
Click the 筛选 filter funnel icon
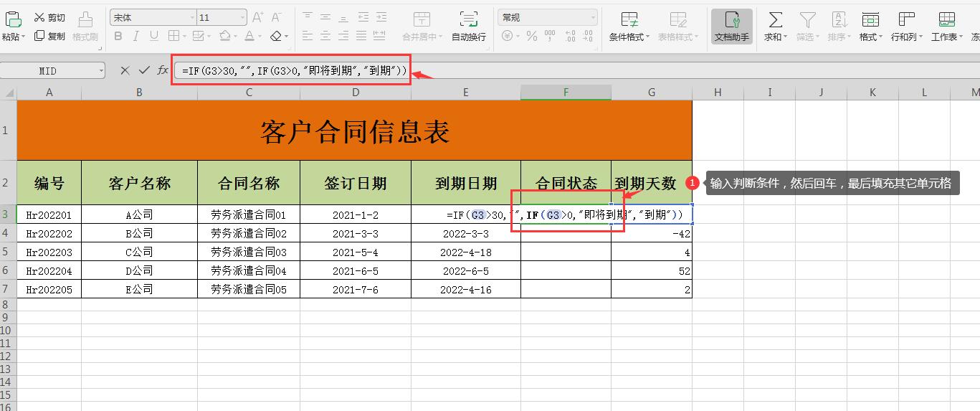click(x=808, y=19)
